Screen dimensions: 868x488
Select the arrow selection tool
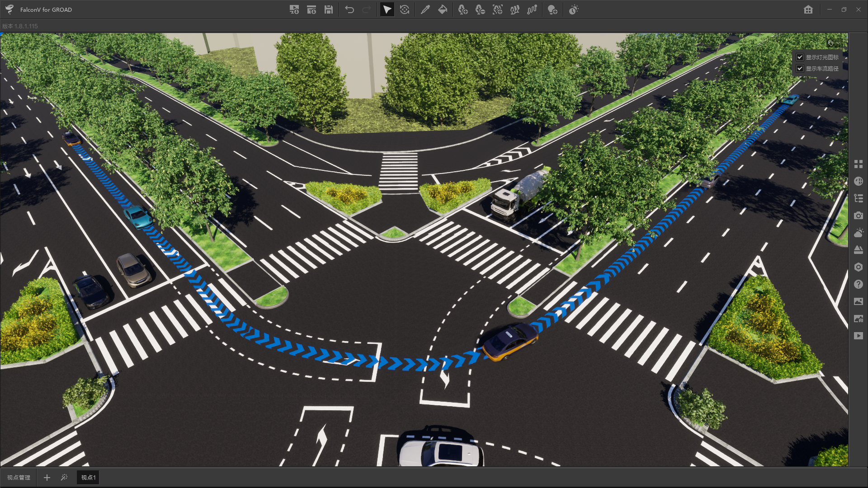[x=387, y=9]
